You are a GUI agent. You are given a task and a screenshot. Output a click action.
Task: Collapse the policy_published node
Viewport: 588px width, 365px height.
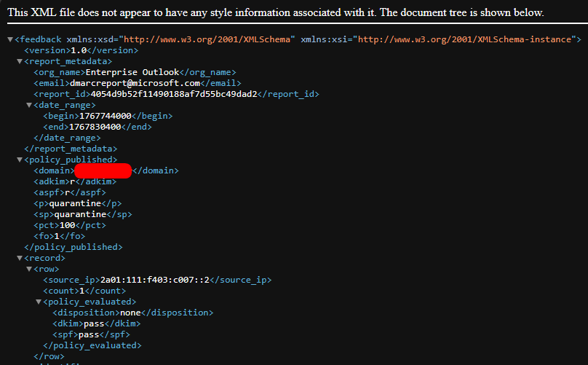pyautogui.click(x=20, y=160)
